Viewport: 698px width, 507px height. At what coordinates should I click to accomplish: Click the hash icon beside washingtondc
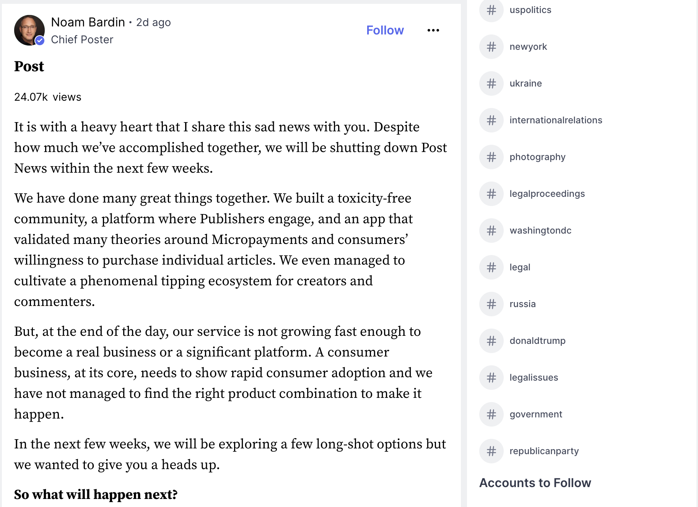491,231
